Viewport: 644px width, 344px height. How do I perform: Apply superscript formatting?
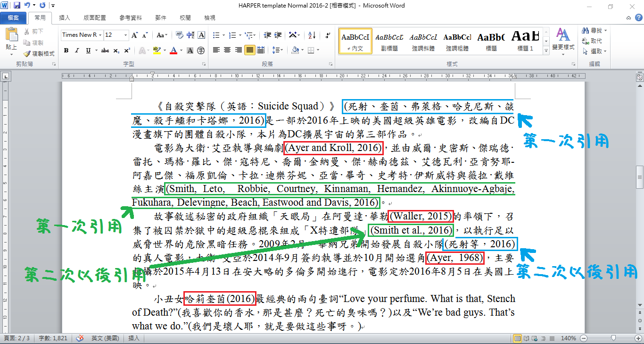coord(127,50)
